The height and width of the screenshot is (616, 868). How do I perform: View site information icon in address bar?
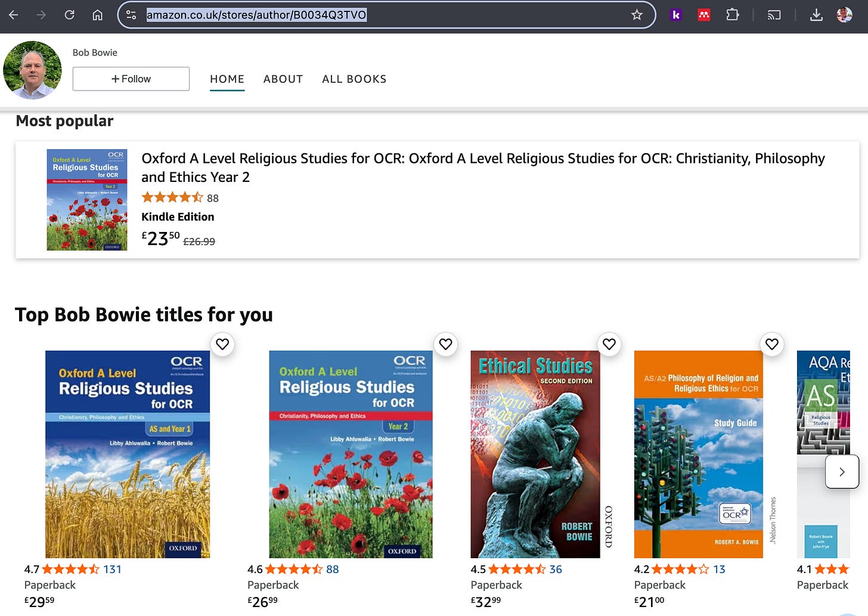[131, 15]
